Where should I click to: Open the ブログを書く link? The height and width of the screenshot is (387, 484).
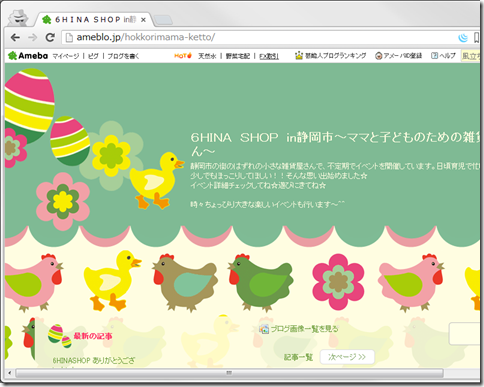123,56
